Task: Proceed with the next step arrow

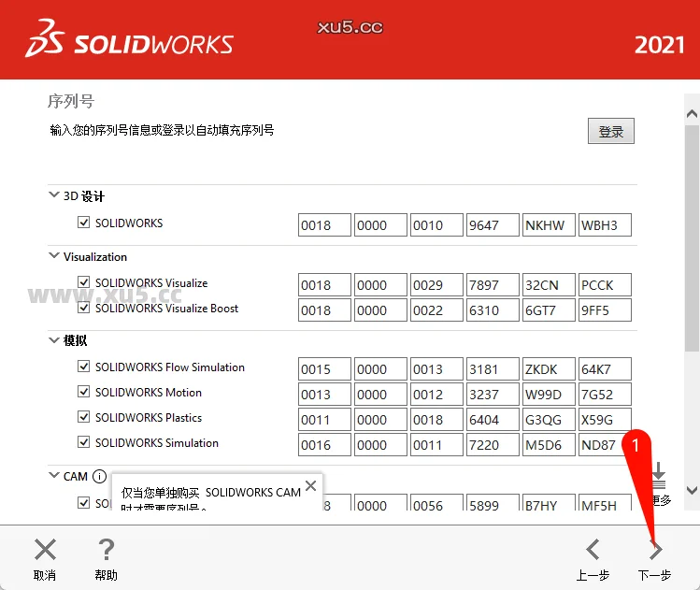Action: coord(655,550)
